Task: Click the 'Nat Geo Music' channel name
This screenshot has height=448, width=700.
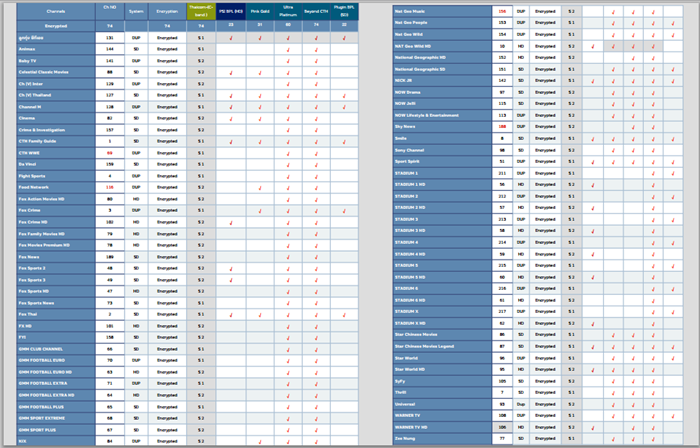Action: pyautogui.click(x=442, y=11)
